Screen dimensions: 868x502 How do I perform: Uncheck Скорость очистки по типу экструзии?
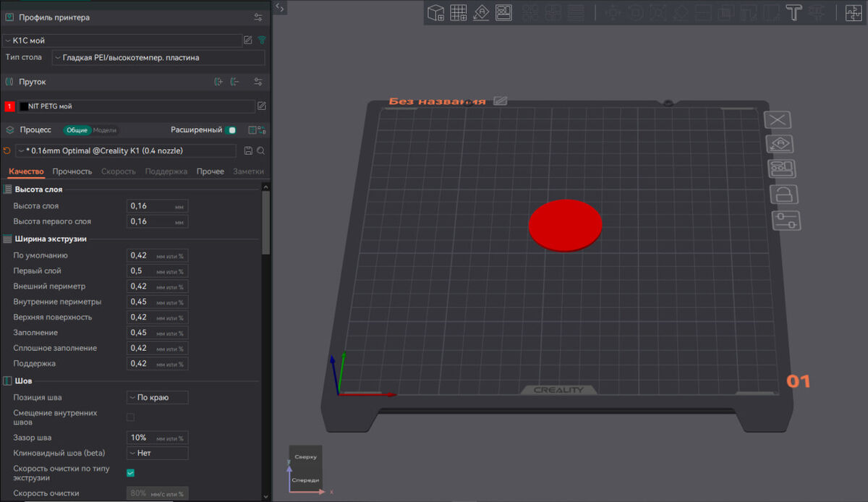131,473
